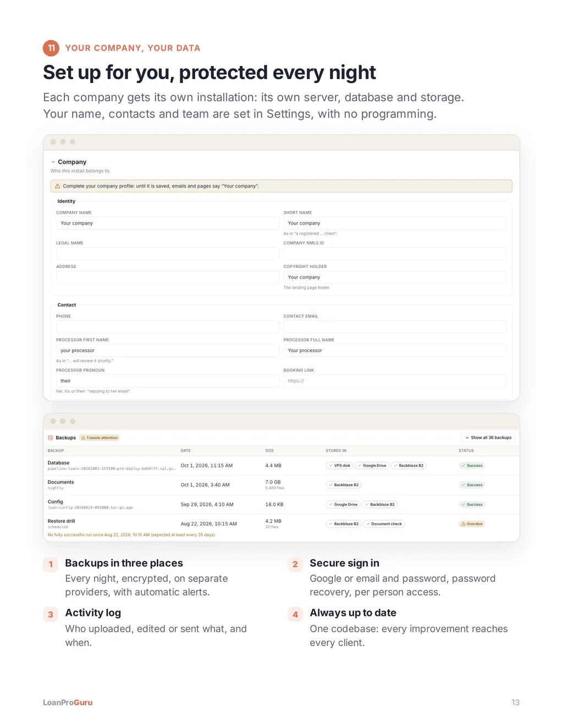Click the Documents backup row name
The image size is (563, 728).
point(60,482)
